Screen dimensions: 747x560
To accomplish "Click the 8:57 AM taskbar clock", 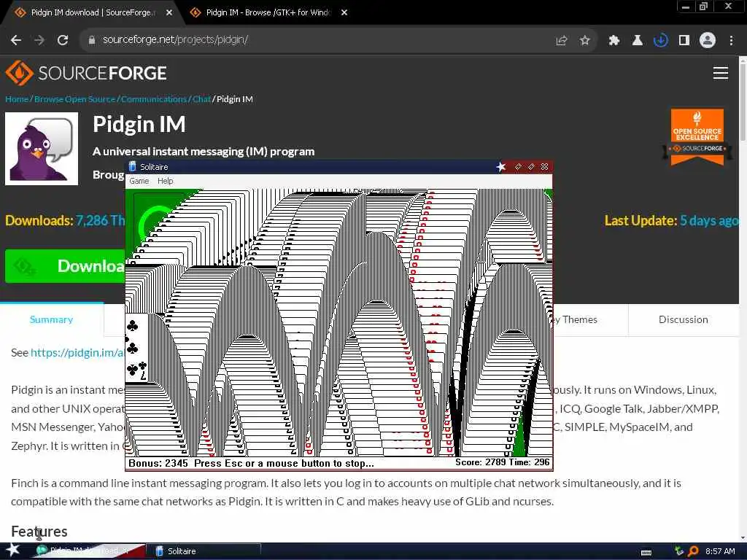I will [720, 551].
